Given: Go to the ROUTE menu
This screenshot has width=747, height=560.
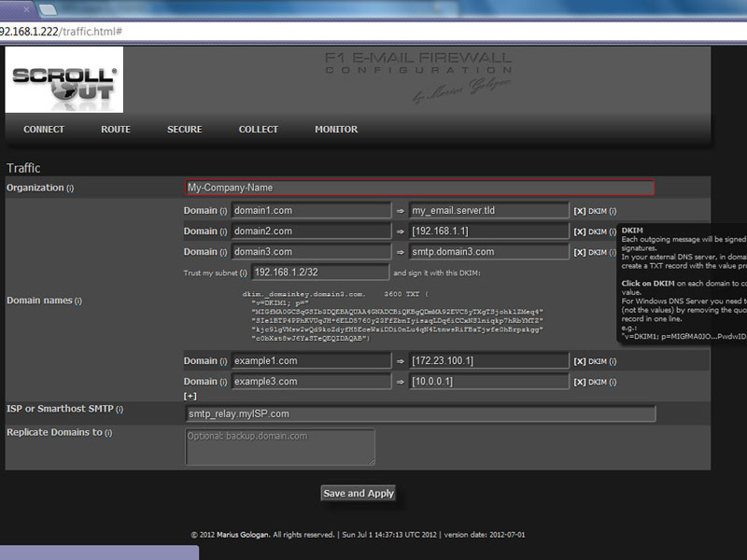Looking at the screenshot, I should point(116,130).
